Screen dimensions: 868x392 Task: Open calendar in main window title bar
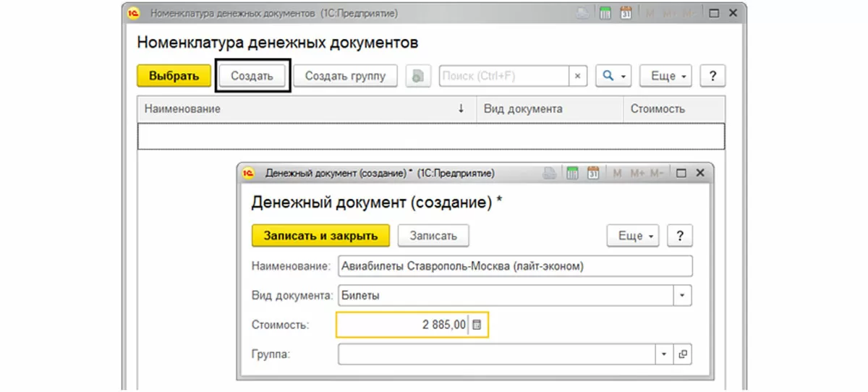[x=626, y=13]
